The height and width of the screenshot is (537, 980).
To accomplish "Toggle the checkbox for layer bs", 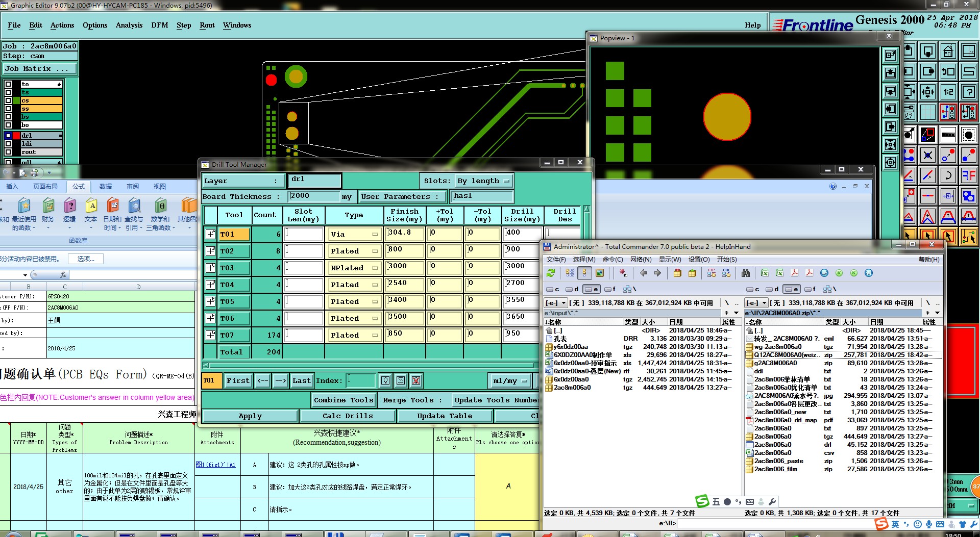I will [x=8, y=117].
